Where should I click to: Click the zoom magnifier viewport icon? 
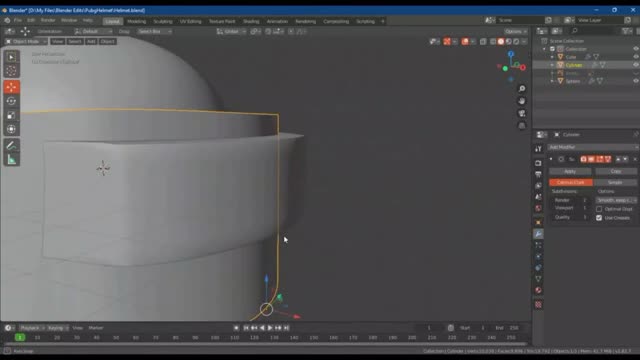click(522, 89)
